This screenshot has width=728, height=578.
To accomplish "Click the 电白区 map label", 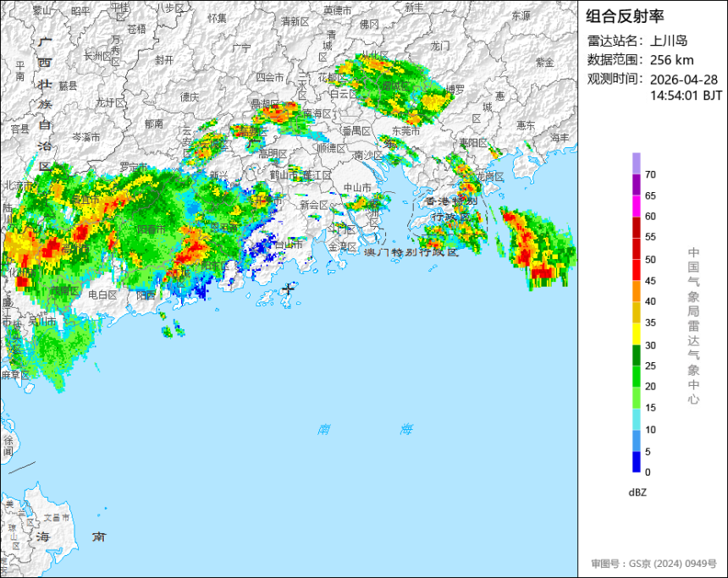I will coord(102,295).
